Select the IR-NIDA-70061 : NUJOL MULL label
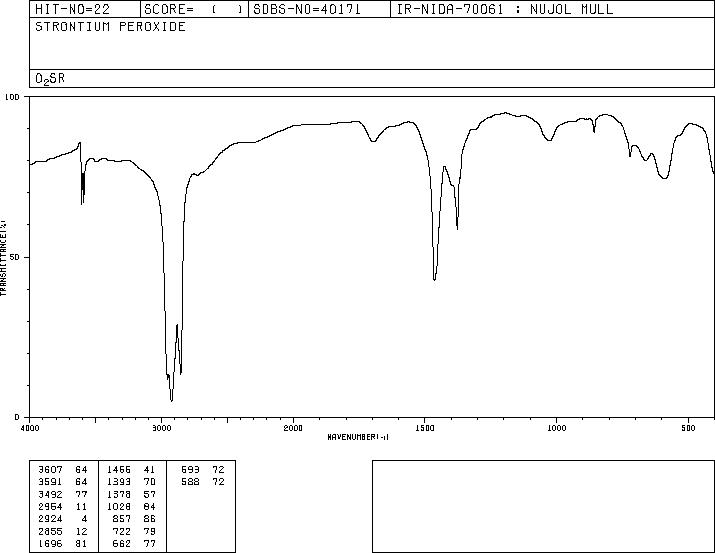Viewport: 715px width, 553px height. (x=505, y=9)
